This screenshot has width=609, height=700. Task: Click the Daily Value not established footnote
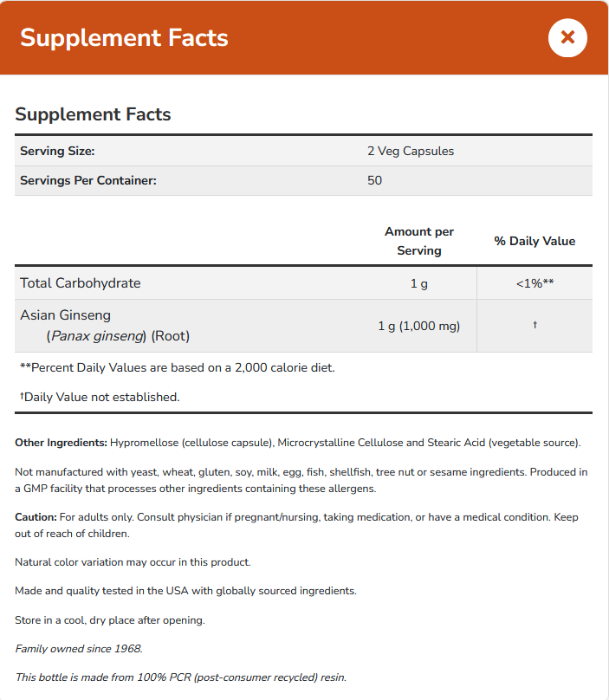point(100,397)
